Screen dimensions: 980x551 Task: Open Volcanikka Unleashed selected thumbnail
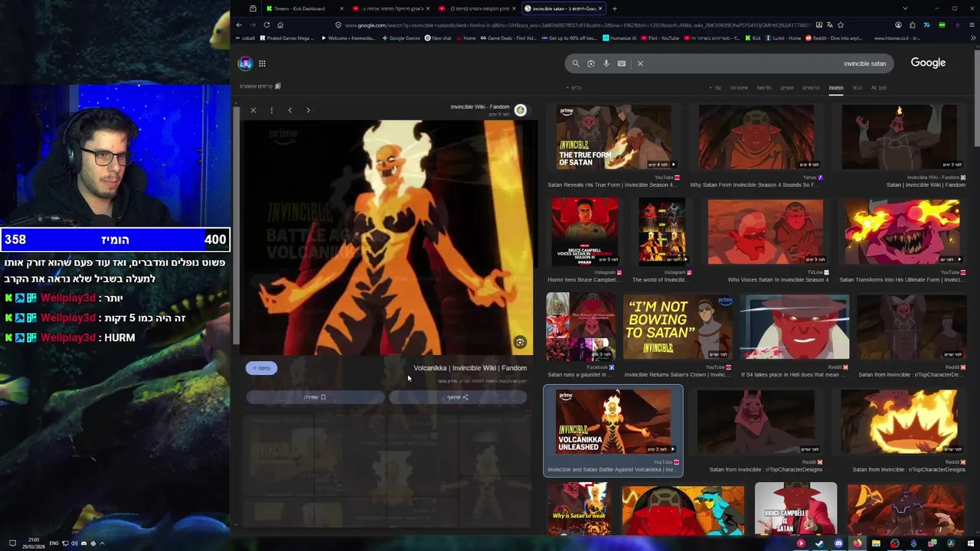click(613, 422)
